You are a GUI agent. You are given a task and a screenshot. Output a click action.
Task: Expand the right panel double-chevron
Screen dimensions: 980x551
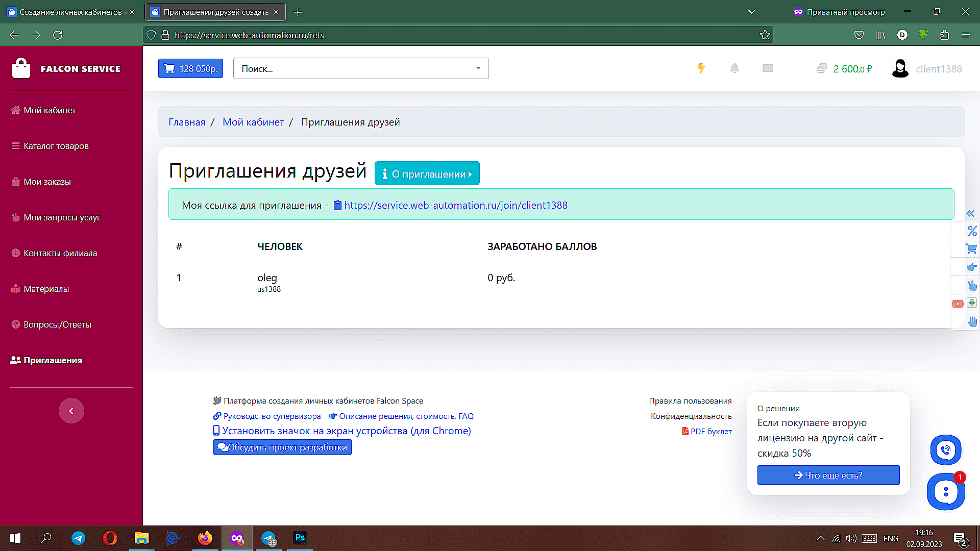click(x=971, y=214)
